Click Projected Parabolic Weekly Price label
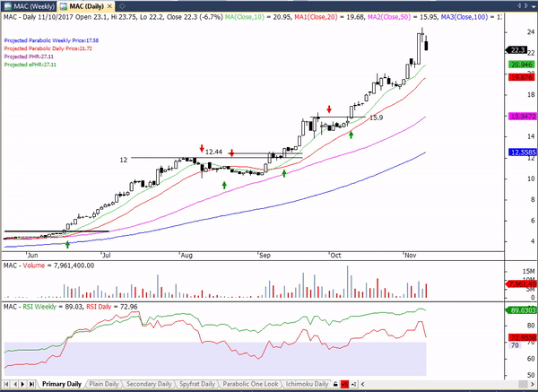538x392 pixels. (x=51, y=40)
